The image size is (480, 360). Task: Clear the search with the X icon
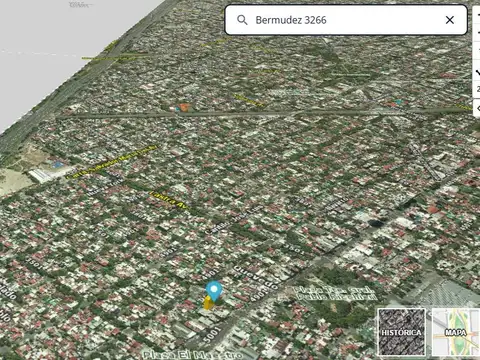pos(450,20)
